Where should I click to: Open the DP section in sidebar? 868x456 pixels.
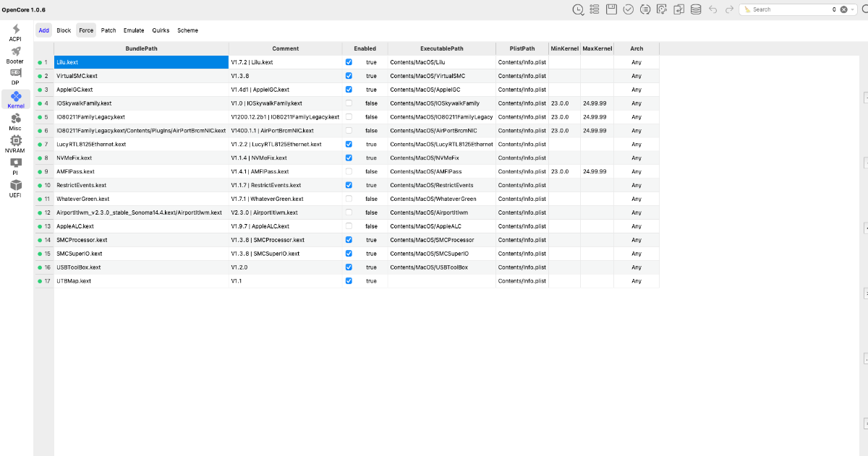(15, 77)
